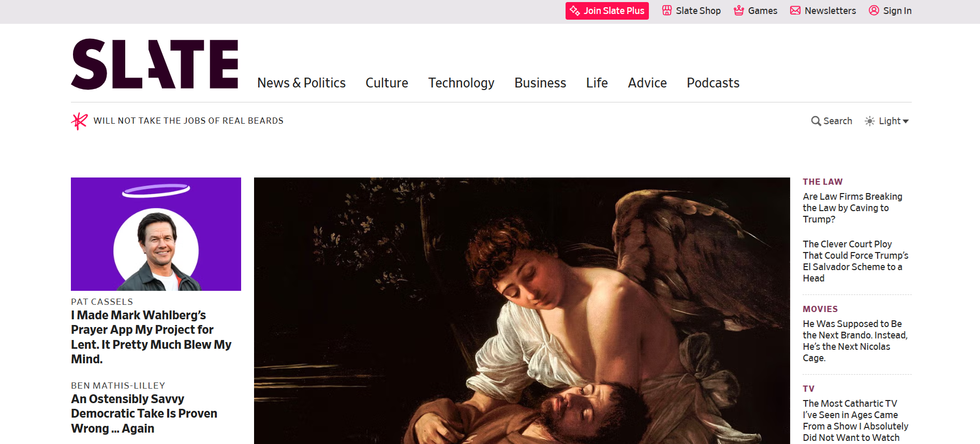Viewport: 980px width, 444px height.
Task: Click the search magnifying glass icon
Action: (x=816, y=121)
